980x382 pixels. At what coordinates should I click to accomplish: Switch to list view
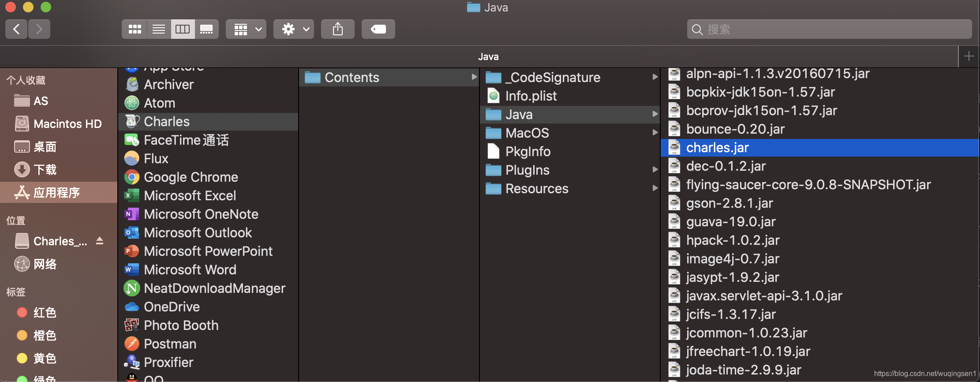[x=159, y=29]
